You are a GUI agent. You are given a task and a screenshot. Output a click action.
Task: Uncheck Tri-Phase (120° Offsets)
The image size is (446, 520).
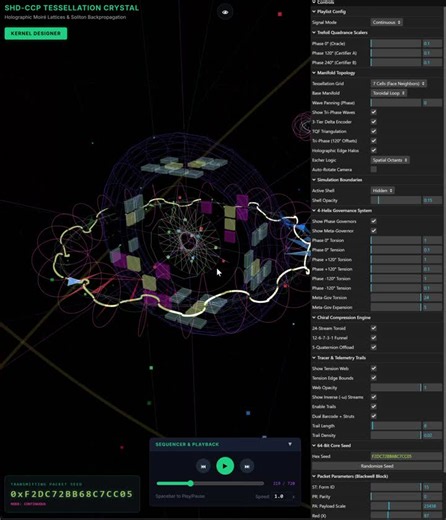tap(374, 141)
